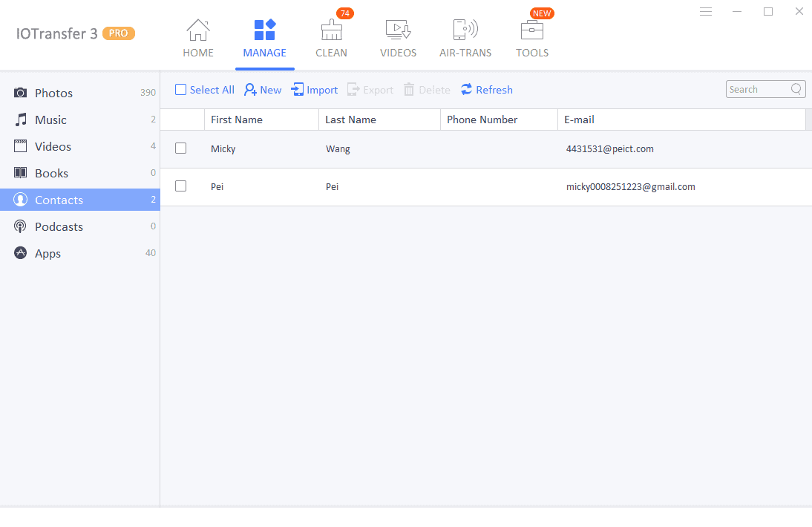Browse installed Apps in sidebar

(47, 253)
